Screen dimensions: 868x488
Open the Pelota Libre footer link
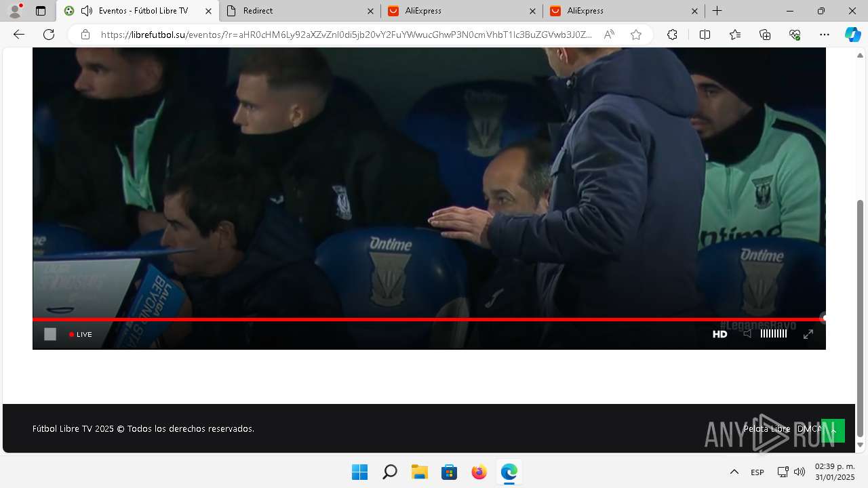pos(767,429)
